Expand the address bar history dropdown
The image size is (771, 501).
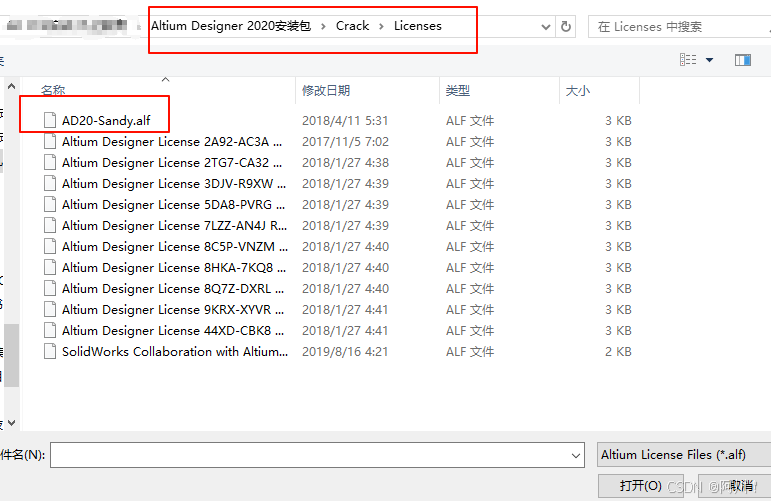click(545, 27)
